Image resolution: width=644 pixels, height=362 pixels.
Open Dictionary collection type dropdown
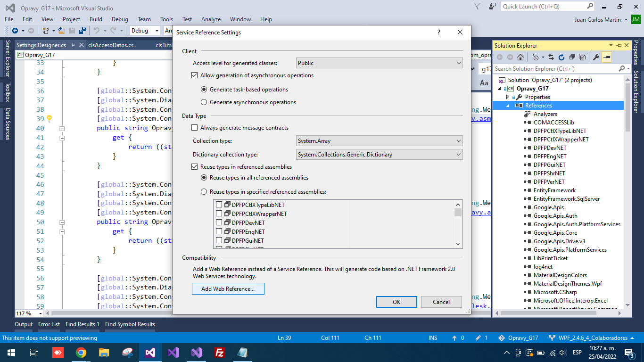[380, 155]
